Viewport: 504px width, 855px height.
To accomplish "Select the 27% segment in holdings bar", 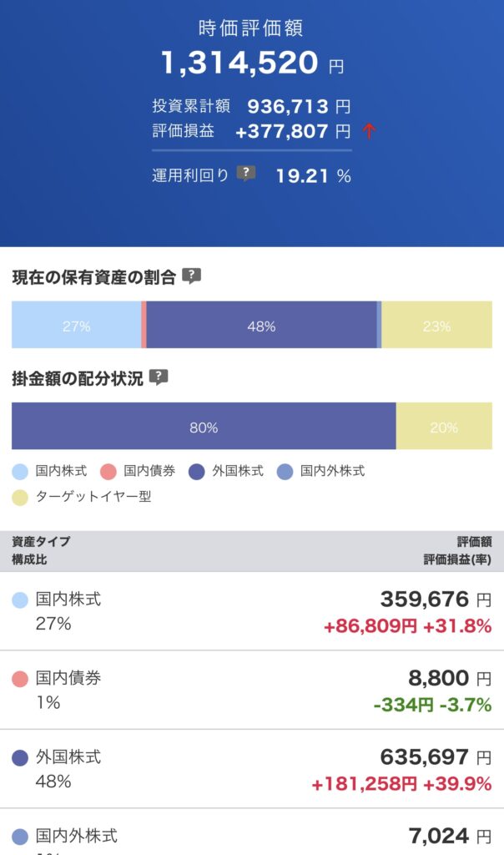I will click(76, 326).
